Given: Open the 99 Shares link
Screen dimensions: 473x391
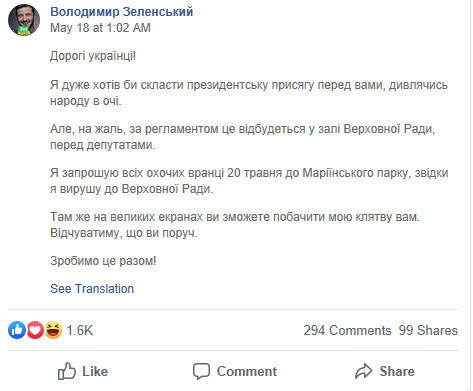Looking at the screenshot, I should point(428,330).
